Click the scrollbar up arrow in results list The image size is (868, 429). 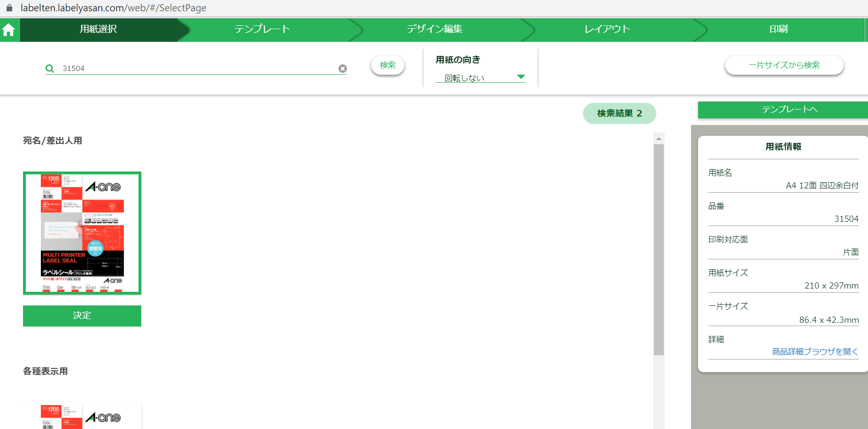(659, 139)
